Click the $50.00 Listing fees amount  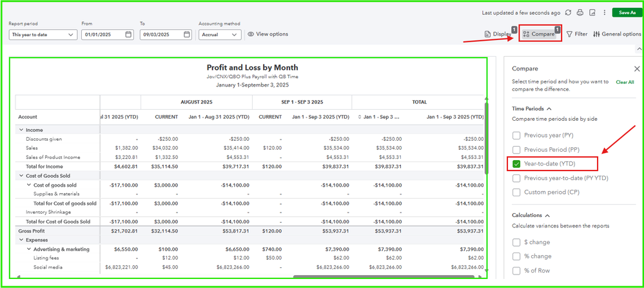[273, 258]
